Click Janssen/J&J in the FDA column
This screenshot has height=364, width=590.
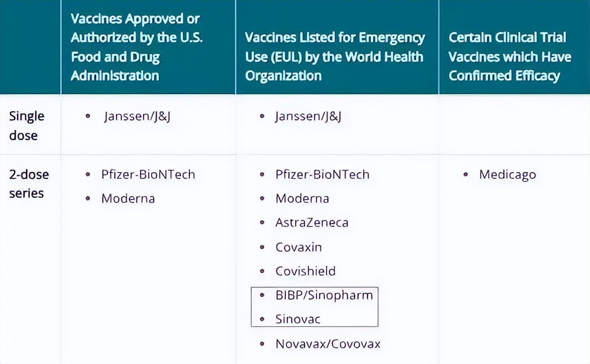[137, 117]
